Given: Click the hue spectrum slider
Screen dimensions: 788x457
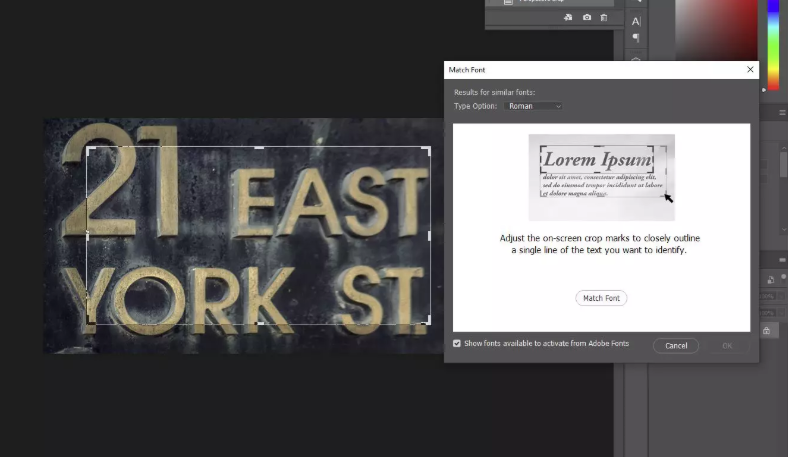Looking at the screenshot, I should [773, 44].
